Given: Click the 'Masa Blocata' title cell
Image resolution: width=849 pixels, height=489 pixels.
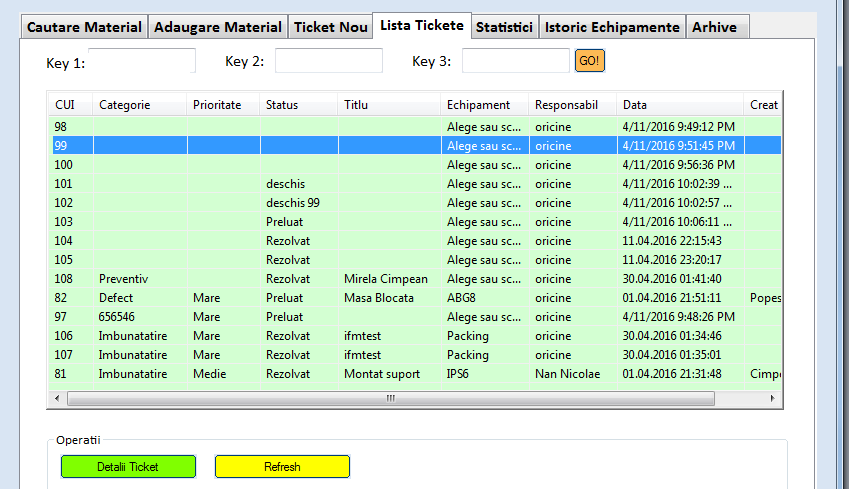Looking at the screenshot, I should pyautogui.click(x=379, y=298).
